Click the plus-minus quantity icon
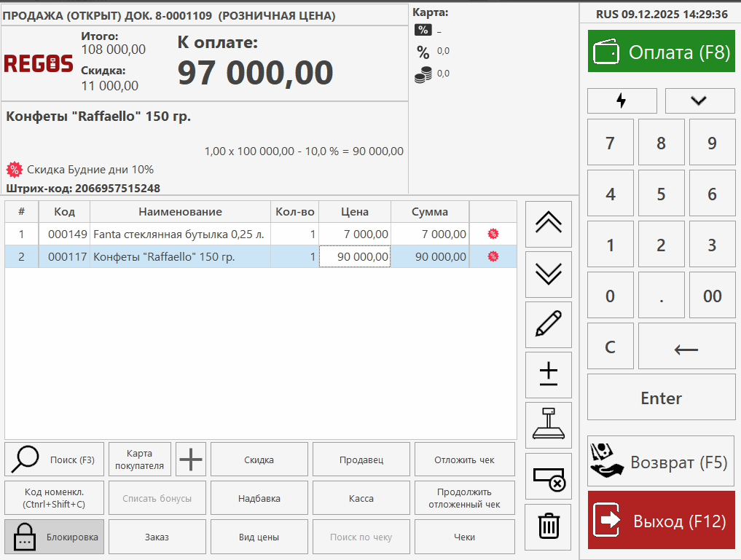 [x=548, y=374]
